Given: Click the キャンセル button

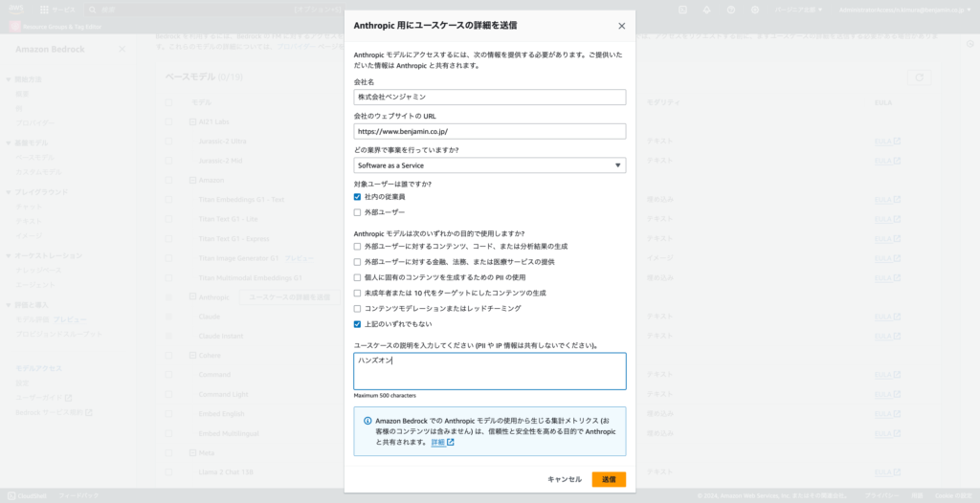Looking at the screenshot, I should click(565, 479).
